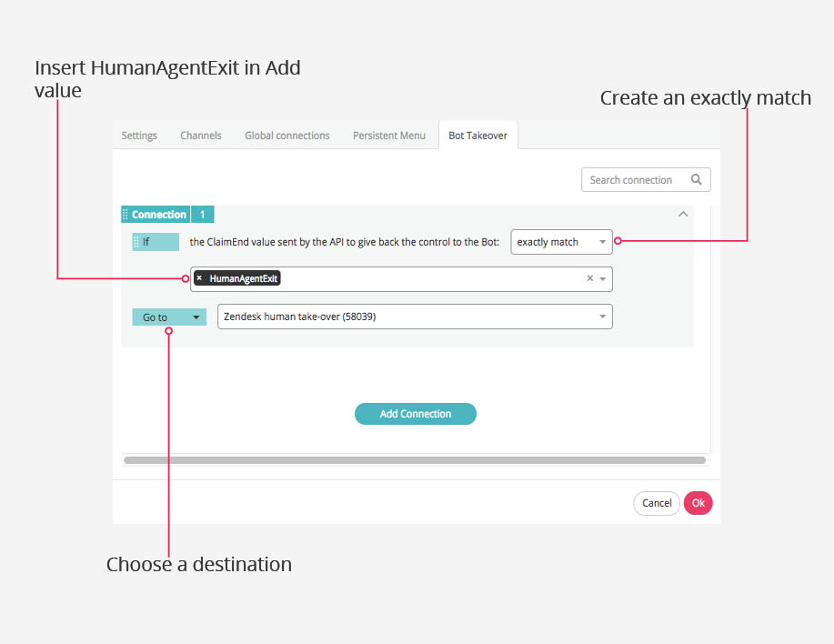Screen dimensions: 834x644
Task: Open the Zendesk human take-over destination dropdown
Action: point(415,317)
